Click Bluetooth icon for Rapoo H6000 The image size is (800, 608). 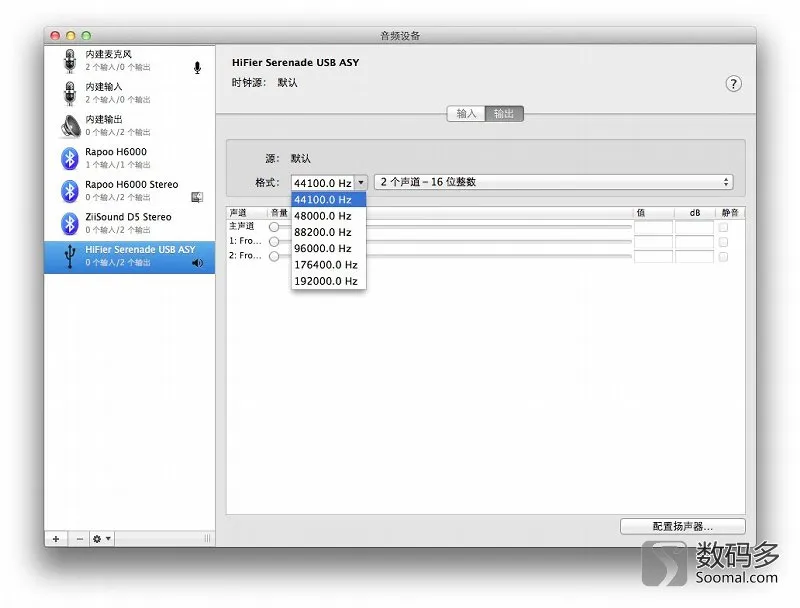point(70,158)
